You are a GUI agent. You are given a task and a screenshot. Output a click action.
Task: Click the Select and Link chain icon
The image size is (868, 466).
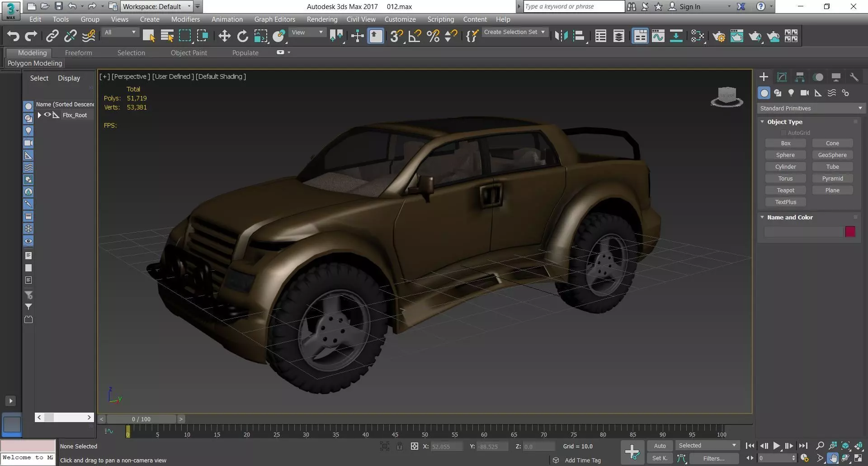click(x=52, y=36)
